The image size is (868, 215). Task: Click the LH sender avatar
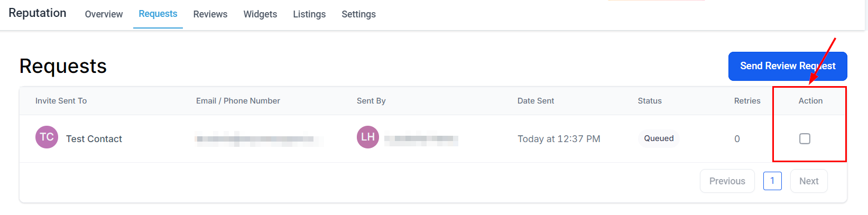click(x=368, y=137)
